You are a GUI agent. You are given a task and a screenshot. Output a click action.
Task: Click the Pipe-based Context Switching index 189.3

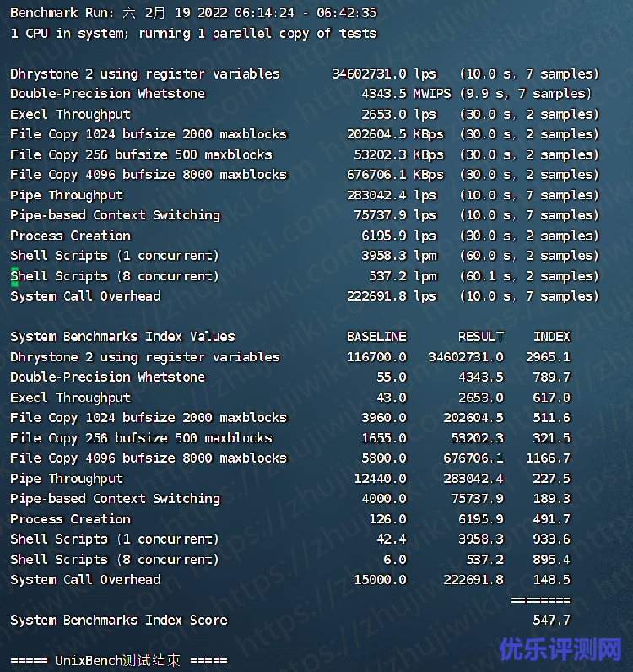click(x=551, y=499)
